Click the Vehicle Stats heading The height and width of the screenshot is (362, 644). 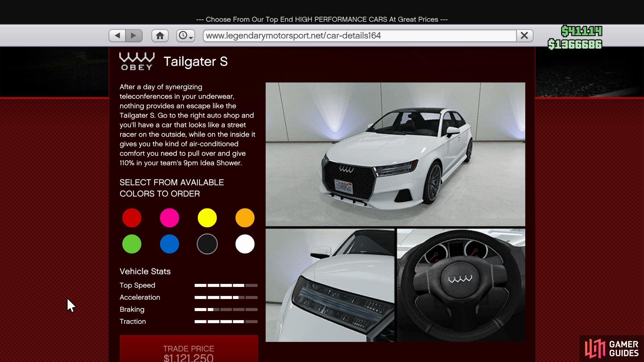pyautogui.click(x=145, y=271)
